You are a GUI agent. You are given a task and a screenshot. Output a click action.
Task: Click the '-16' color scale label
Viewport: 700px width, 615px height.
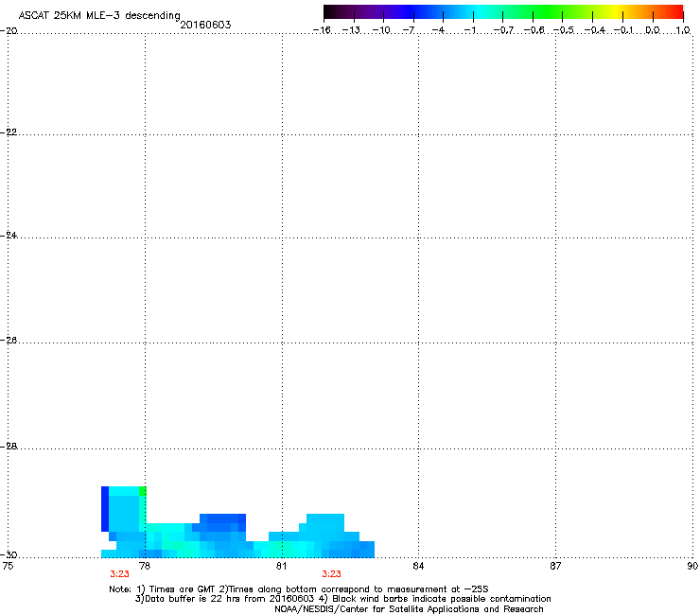(x=322, y=30)
